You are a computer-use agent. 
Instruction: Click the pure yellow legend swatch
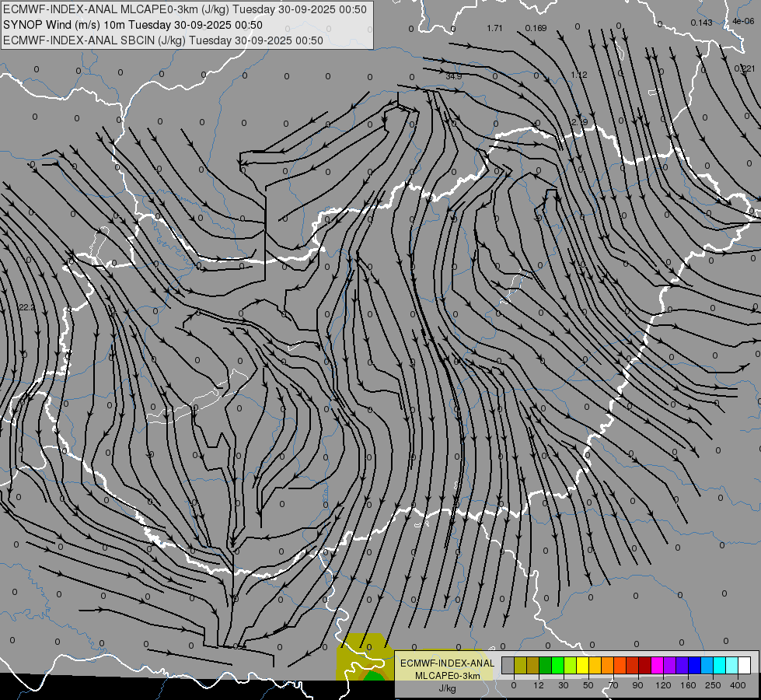point(582,666)
